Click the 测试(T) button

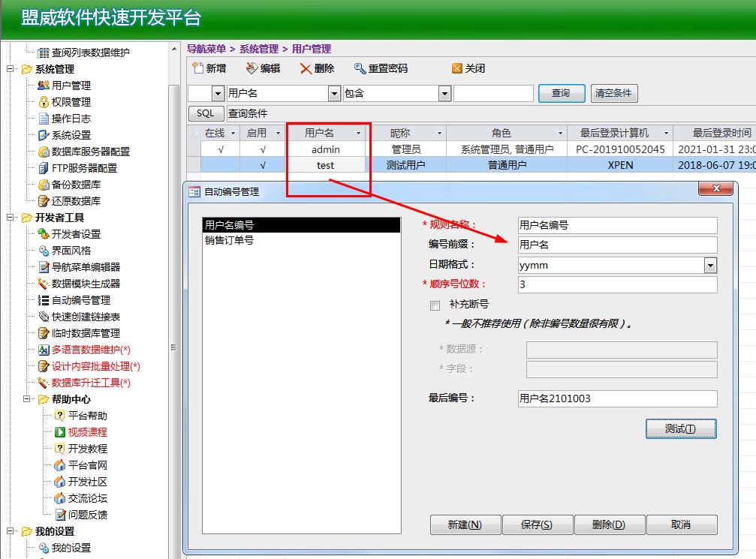coord(681,429)
